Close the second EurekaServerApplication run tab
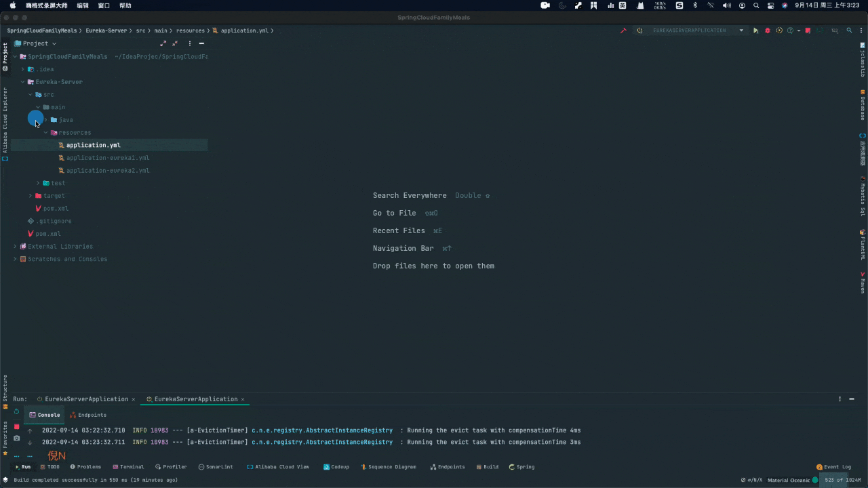868x488 pixels. pyautogui.click(x=243, y=399)
